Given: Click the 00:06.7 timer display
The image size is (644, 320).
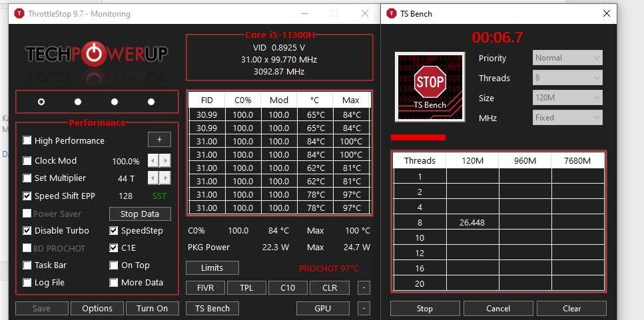Looking at the screenshot, I should click(x=497, y=37).
